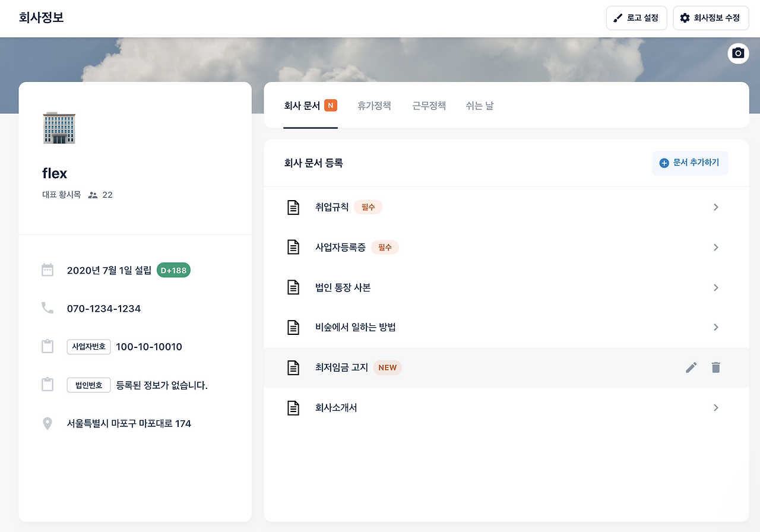Open 회사소개서 using its chevron arrow
Viewport: 760px width, 532px height.
[x=716, y=408]
